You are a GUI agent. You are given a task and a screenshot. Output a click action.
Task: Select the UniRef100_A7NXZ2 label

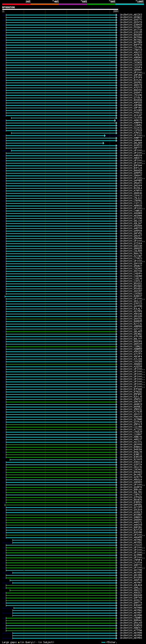point(131,133)
